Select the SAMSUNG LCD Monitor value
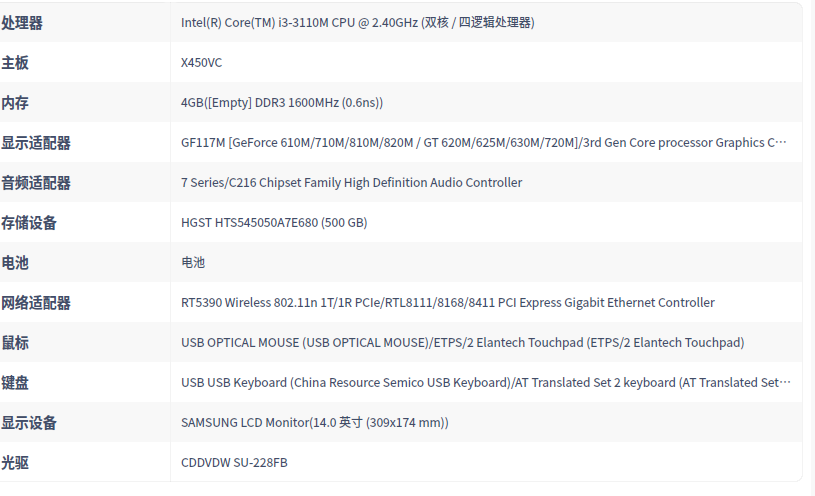Screen dimensions: 815x496 point(315,423)
